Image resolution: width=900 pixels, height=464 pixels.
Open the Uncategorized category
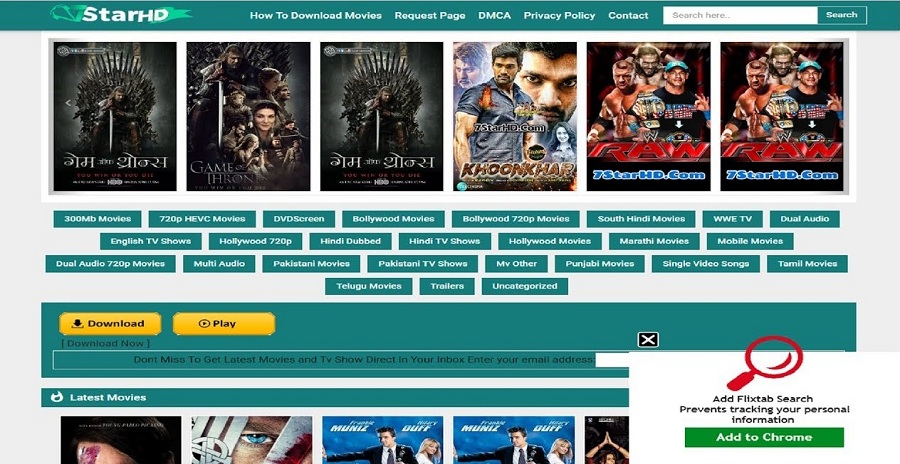click(525, 286)
